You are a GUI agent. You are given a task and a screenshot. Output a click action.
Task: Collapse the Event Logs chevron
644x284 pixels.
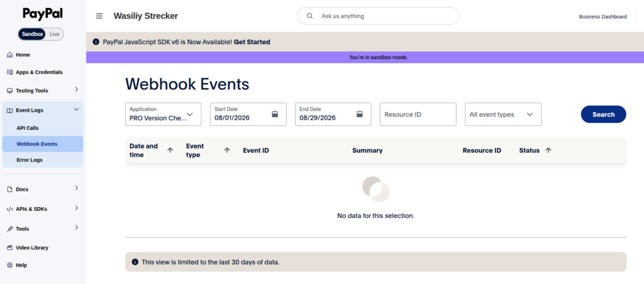point(76,110)
